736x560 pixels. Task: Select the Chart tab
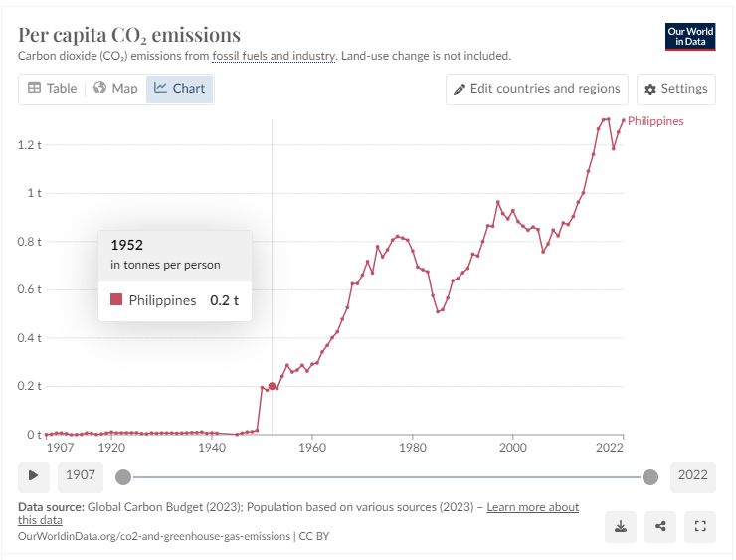(x=180, y=88)
